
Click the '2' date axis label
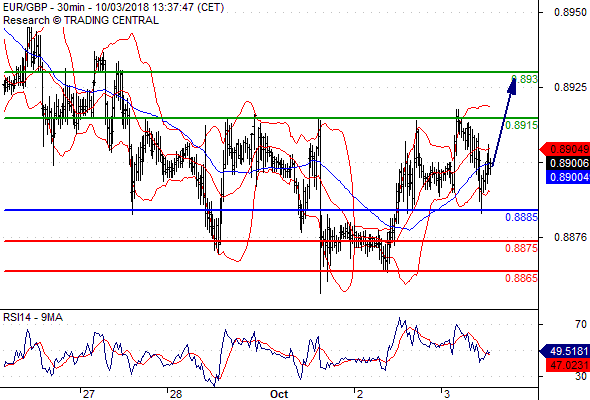tap(360, 394)
